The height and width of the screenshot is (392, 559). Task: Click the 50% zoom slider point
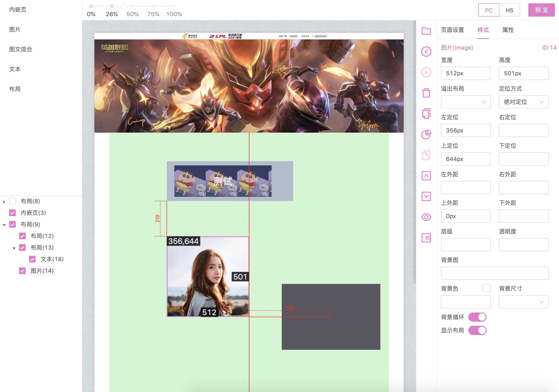(133, 6)
